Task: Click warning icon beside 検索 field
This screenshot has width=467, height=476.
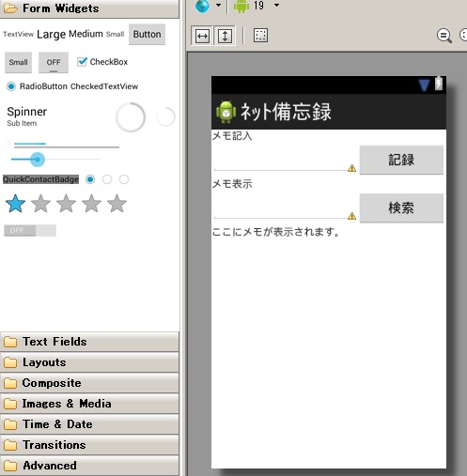Action: 351,216
